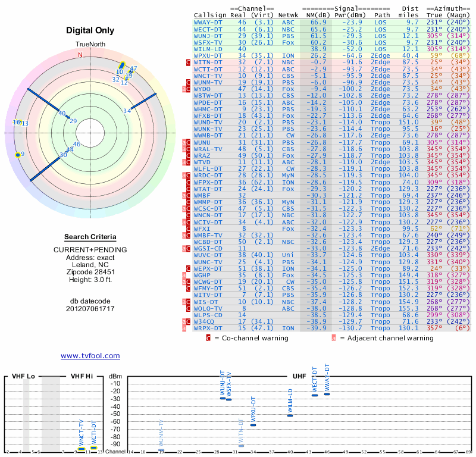
Task: Click the yellow channel 16 marker on radar
Action: [x=18, y=122]
